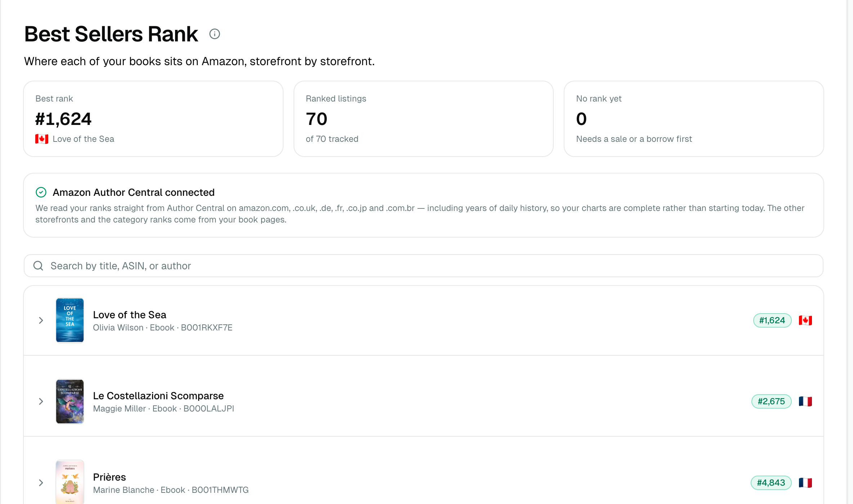The height and width of the screenshot is (504, 853).
Task: Click the 'of 70 tracked' caption
Action: tap(332, 139)
